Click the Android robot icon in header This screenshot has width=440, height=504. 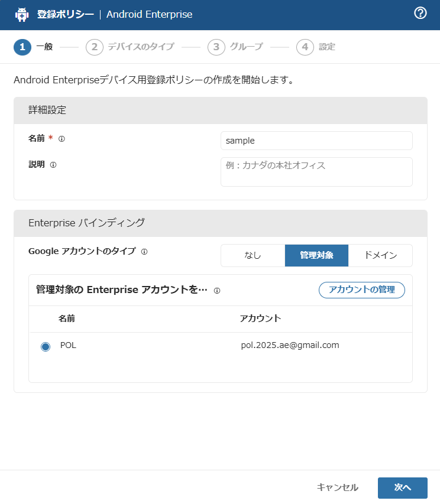pos(22,14)
